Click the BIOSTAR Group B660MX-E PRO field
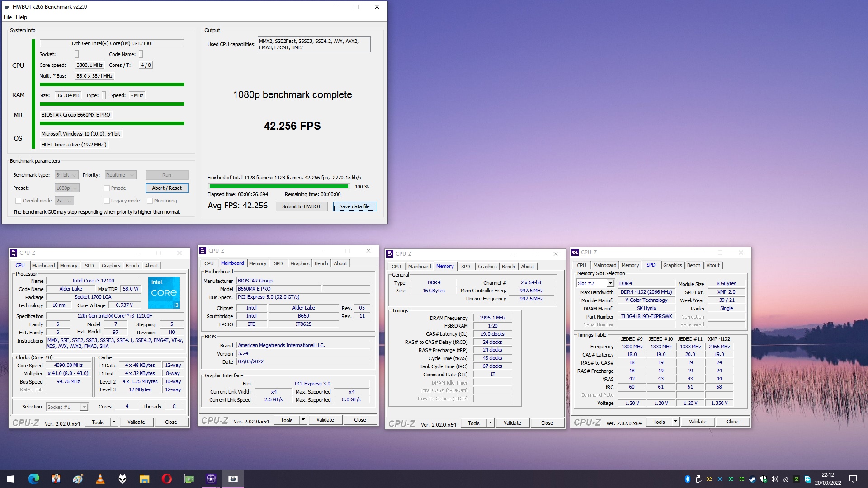Viewport: 868px width, 488px height. [x=76, y=115]
